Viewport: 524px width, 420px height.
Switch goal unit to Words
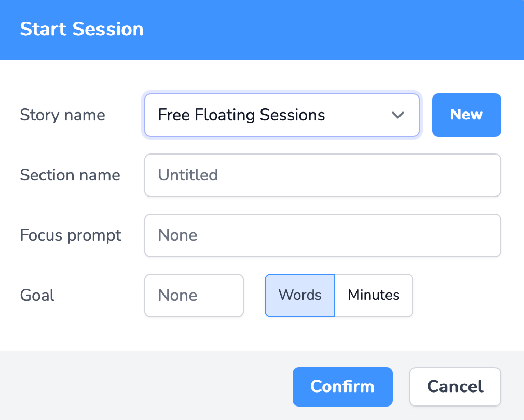click(300, 296)
